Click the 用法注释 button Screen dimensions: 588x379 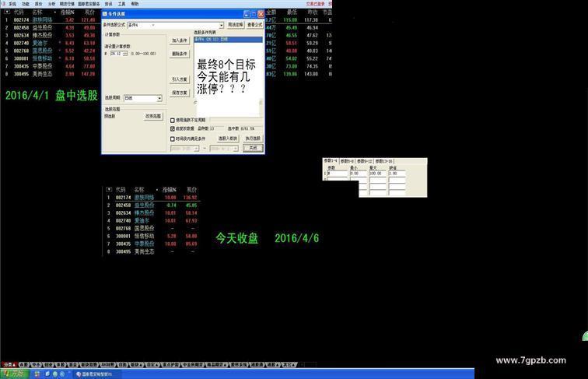pyautogui.click(x=236, y=25)
